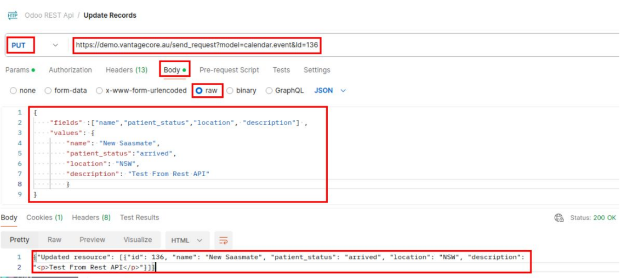
Task: Select the raw body radio button
Action: click(x=199, y=91)
